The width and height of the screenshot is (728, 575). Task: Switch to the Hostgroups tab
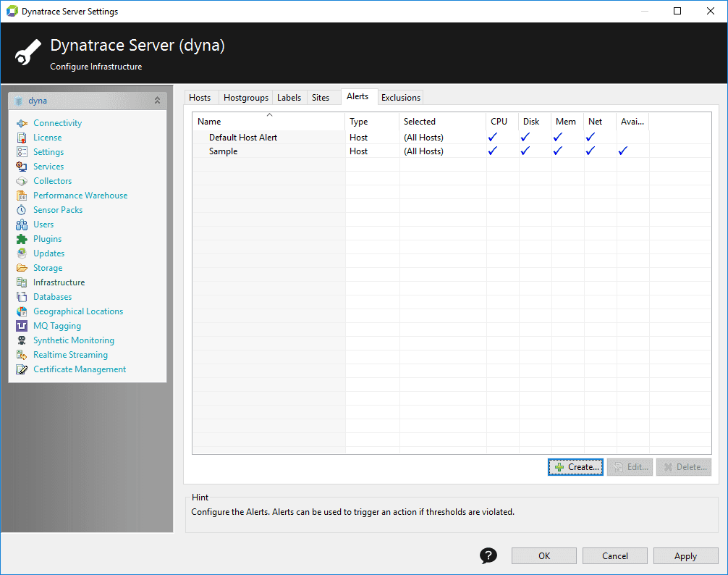(245, 98)
